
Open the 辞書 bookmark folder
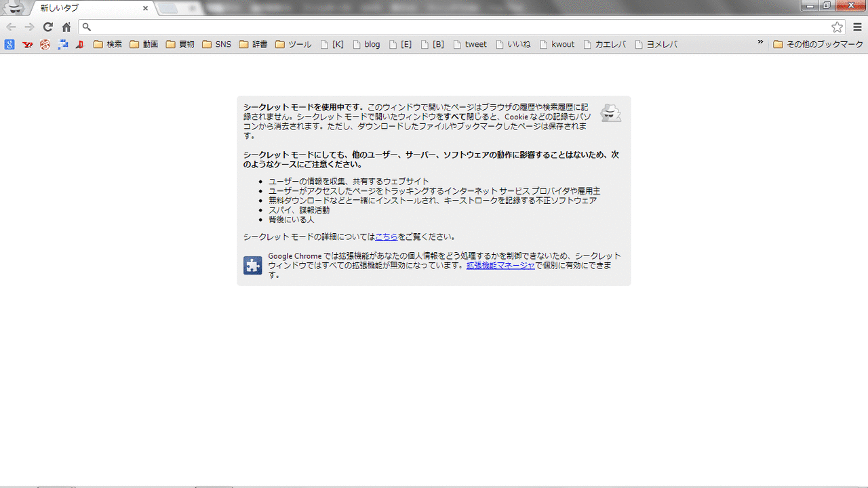(253, 45)
